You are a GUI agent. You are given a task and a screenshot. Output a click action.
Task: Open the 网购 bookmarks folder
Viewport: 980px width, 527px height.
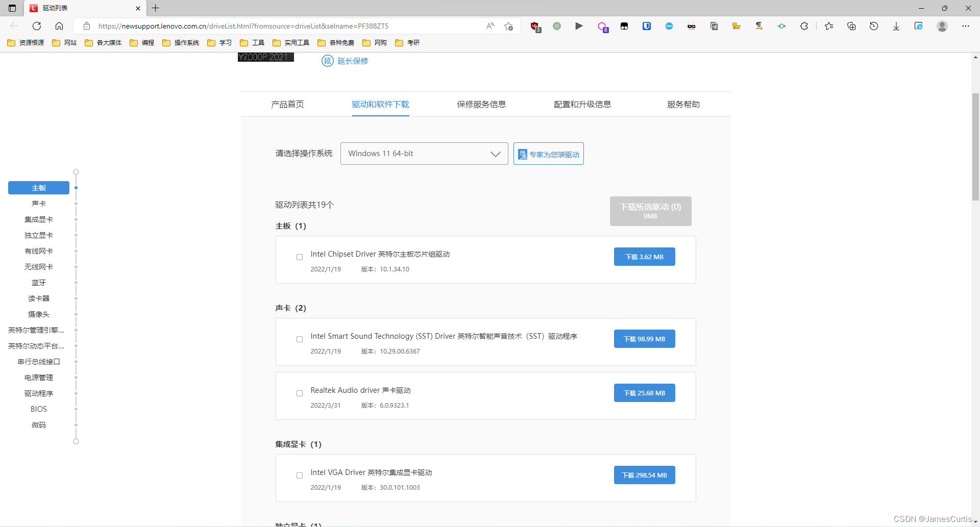[x=375, y=43]
